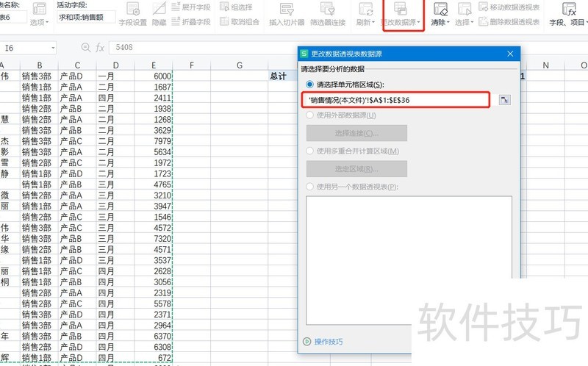Viewport: 588px width, 366px height.
Task: Click the fx insert function icon
Action: (100, 48)
